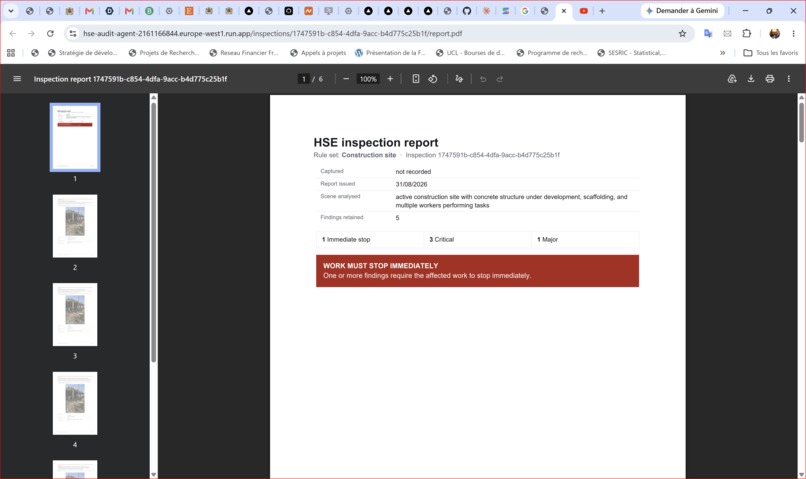Open Stratégie de dévelo... bookmark

tap(82, 52)
